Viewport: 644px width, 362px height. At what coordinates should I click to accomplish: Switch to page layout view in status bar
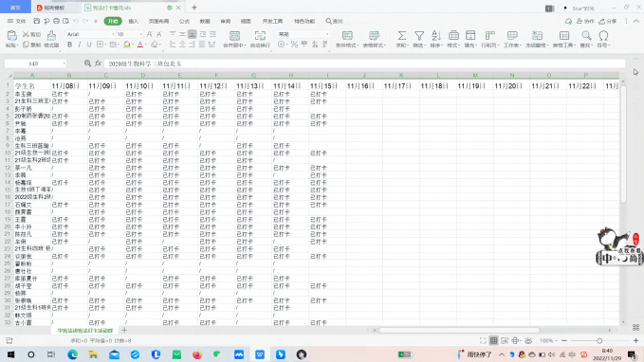[505, 340]
